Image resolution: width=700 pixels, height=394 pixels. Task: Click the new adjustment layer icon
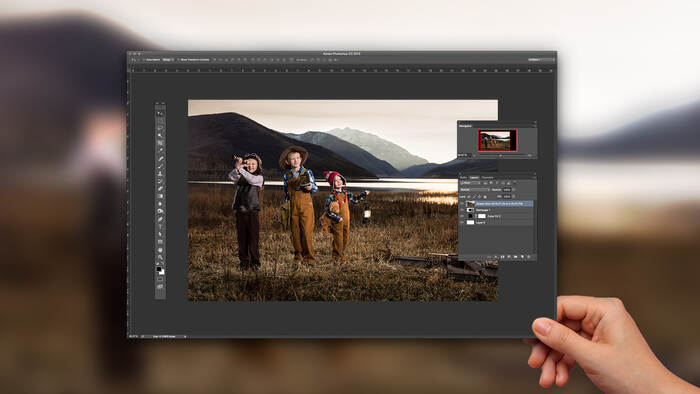(508, 257)
